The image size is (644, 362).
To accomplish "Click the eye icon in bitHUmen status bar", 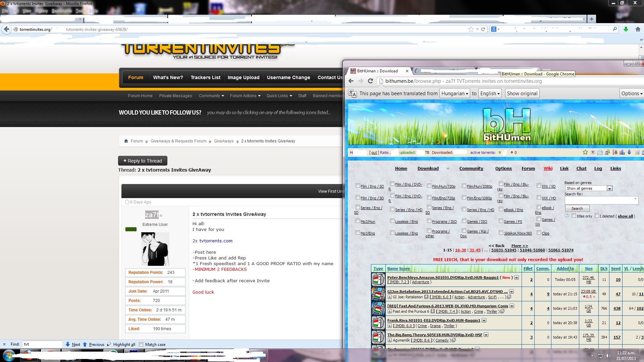I will (x=593, y=152).
